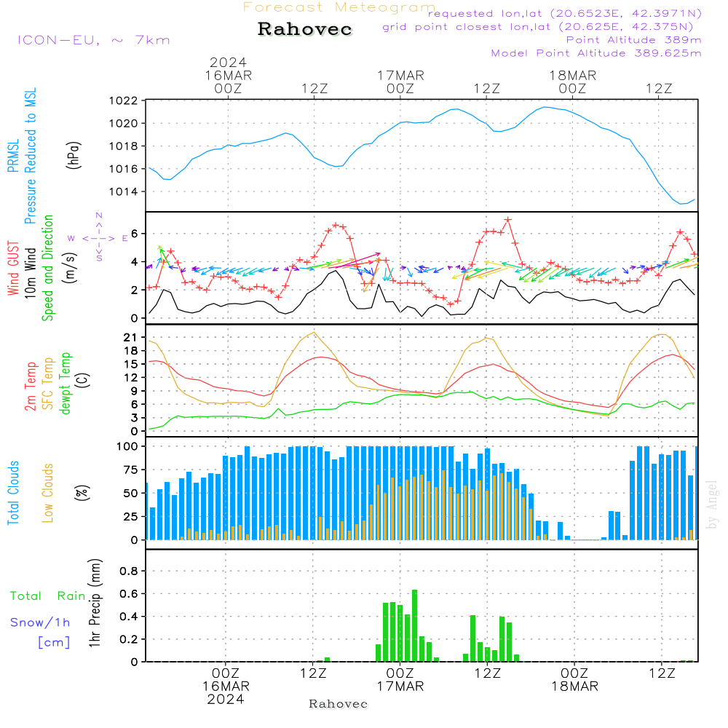Click the '(hPa)' unit label
Screen dimensions: 728x728
pos(74,155)
